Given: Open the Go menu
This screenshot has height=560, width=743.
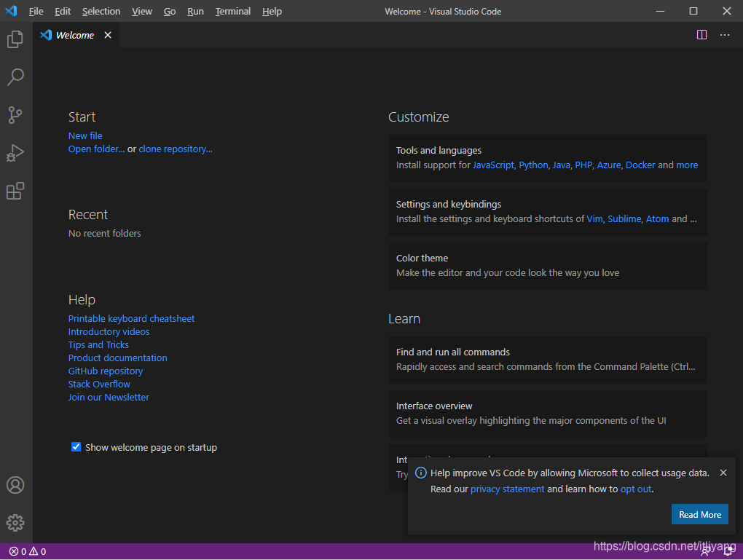Looking at the screenshot, I should 170,12.
